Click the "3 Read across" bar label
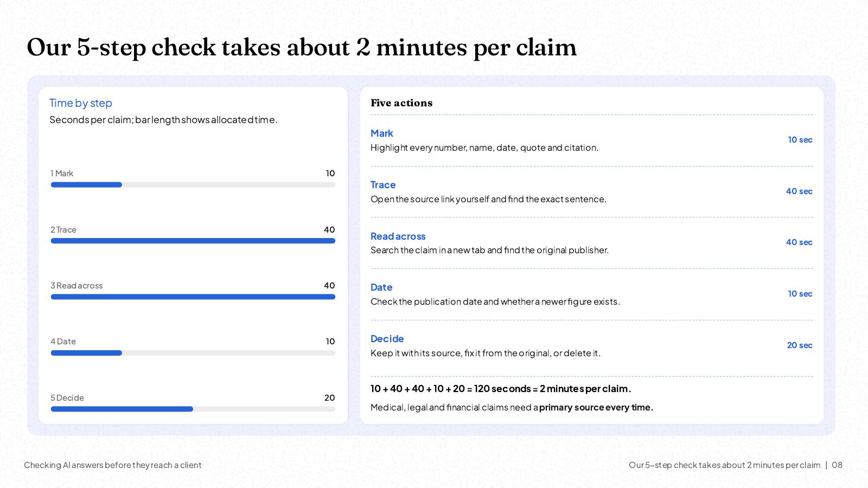Viewport: 868px width, 488px height. (76, 286)
